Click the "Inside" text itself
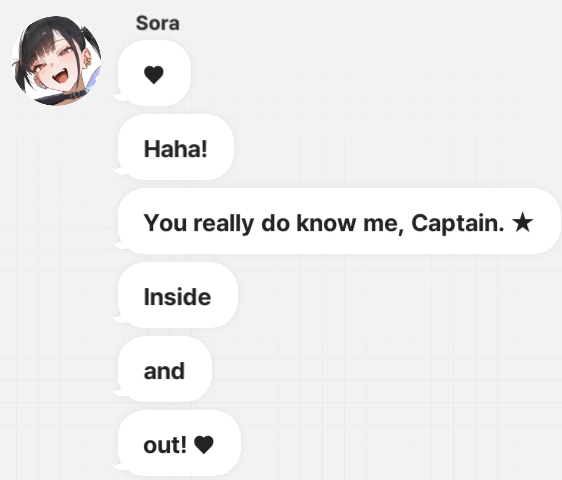Viewport: 562px width, 480px height. coord(177,297)
